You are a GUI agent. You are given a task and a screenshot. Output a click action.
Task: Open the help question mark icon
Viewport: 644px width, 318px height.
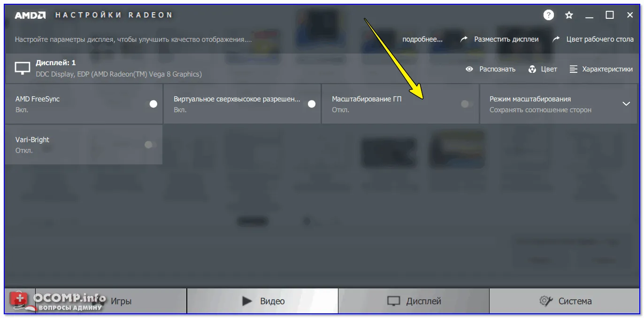[x=549, y=15]
